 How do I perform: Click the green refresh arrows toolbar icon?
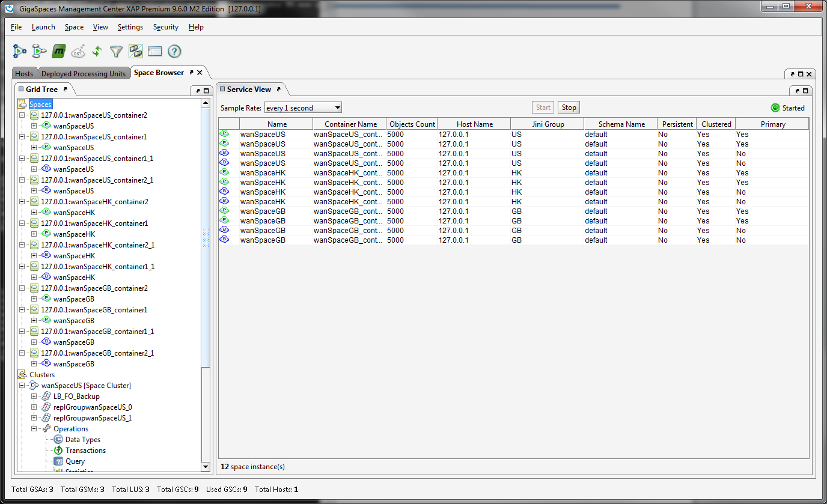97,52
